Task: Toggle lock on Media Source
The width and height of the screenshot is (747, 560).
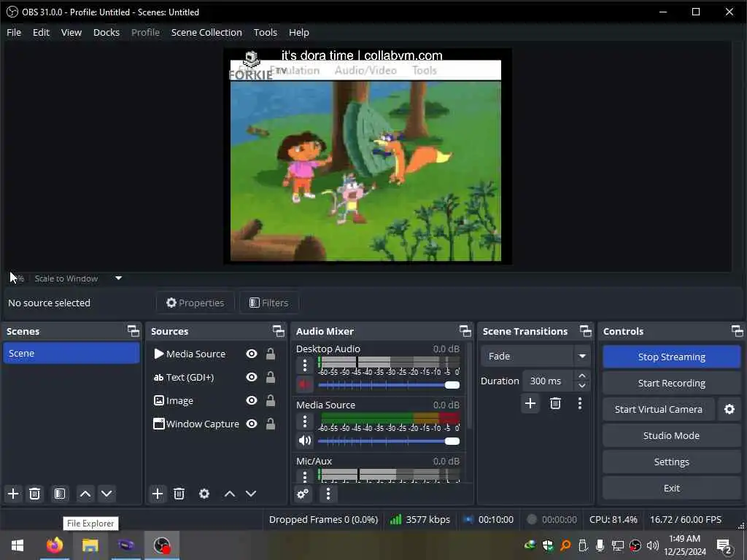Action: point(271,354)
